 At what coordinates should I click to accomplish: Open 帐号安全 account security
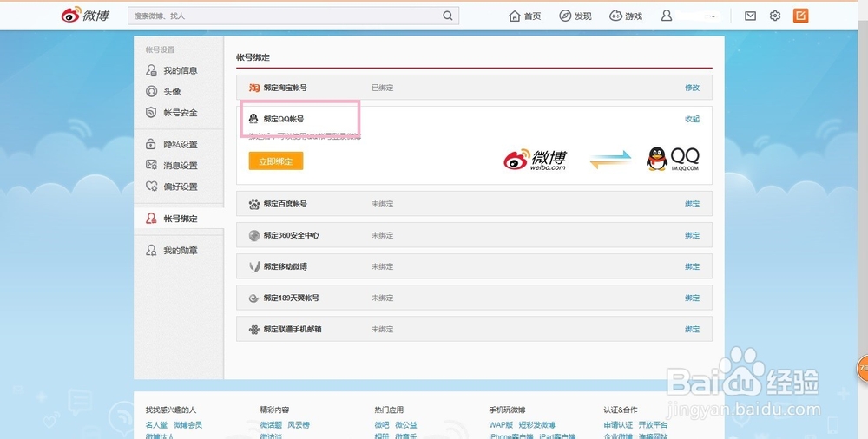tap(180, 113)
